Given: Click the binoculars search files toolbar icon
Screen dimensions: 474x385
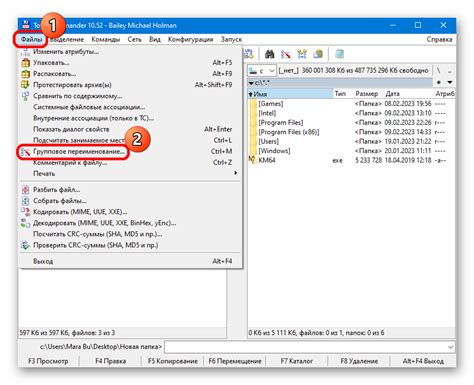Looking at the screenshot, I should tap(269, 54).
